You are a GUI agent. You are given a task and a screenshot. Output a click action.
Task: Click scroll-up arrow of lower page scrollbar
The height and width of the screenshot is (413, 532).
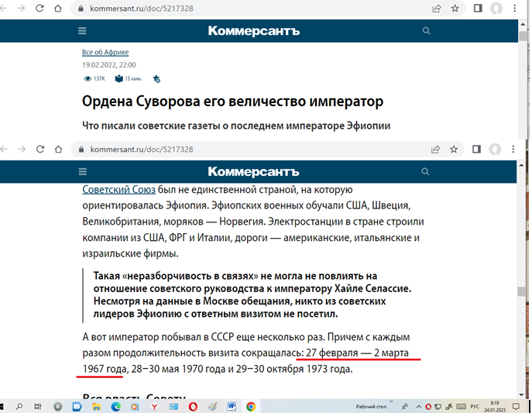coord(521,165)
